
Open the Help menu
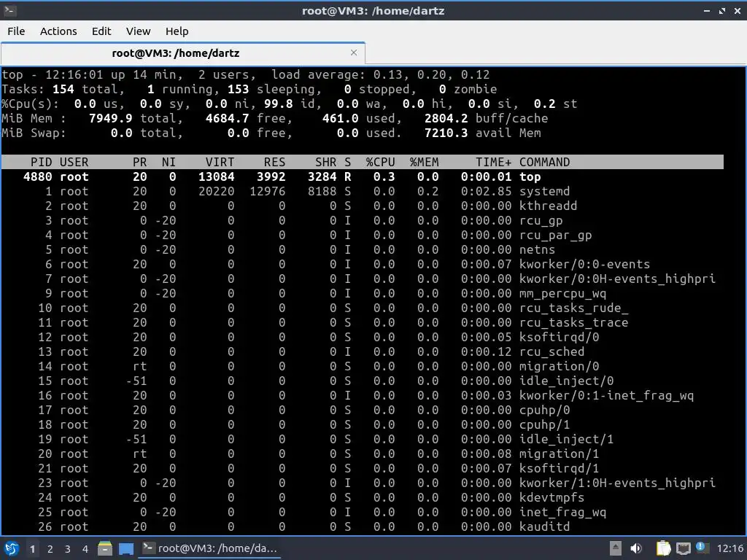click(177, 31)
